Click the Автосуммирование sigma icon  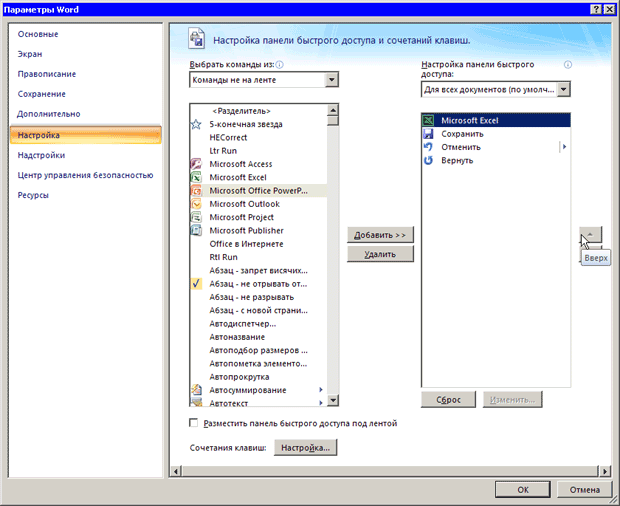click(196, 390)
